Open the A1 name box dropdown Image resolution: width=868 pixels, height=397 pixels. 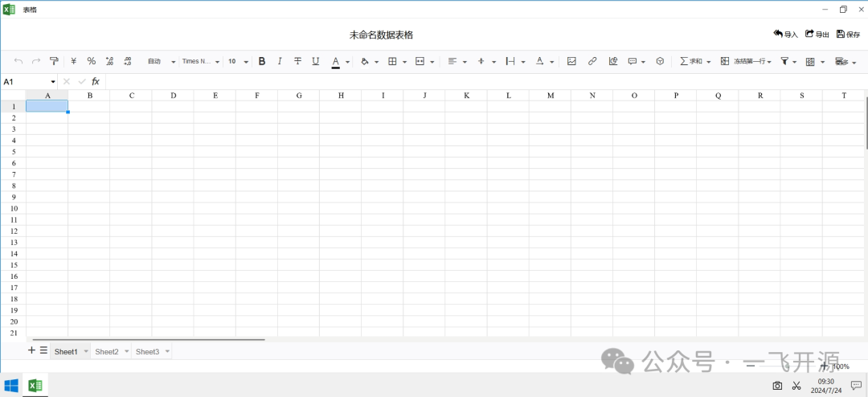coord(53,82)
